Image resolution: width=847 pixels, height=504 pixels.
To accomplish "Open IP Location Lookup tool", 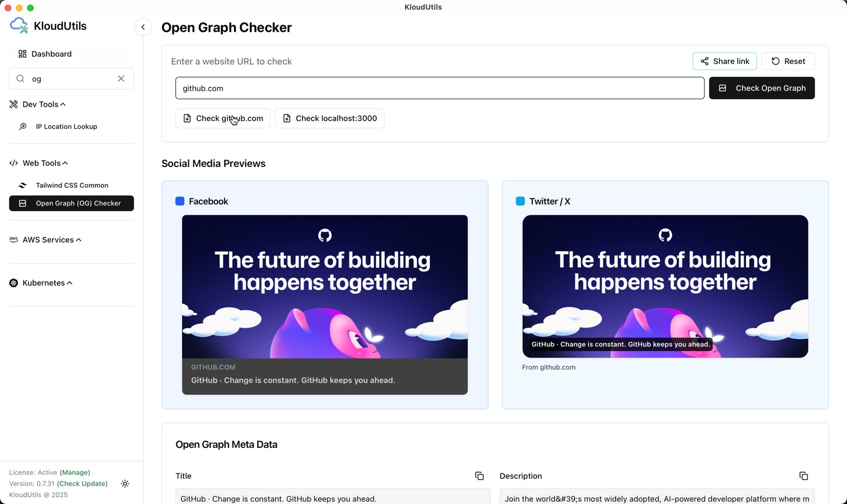I will (x=66, y=127).
